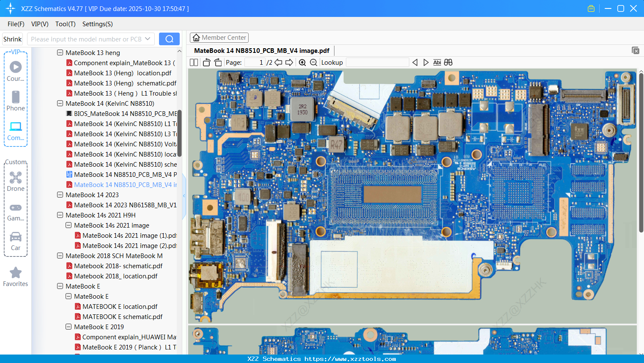644x363 pixels.
Task: Open the Tool(T) menu
Action: [x=66, y=24]
